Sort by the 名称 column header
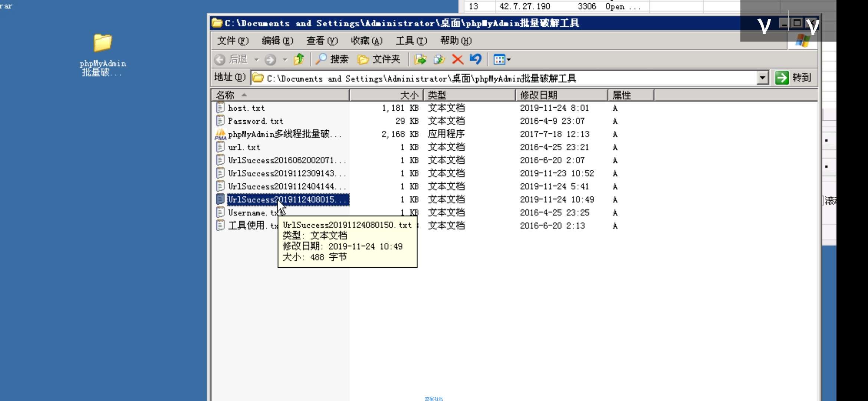Image resolution: width=868 pixels, height=401 pixels. 280,95
